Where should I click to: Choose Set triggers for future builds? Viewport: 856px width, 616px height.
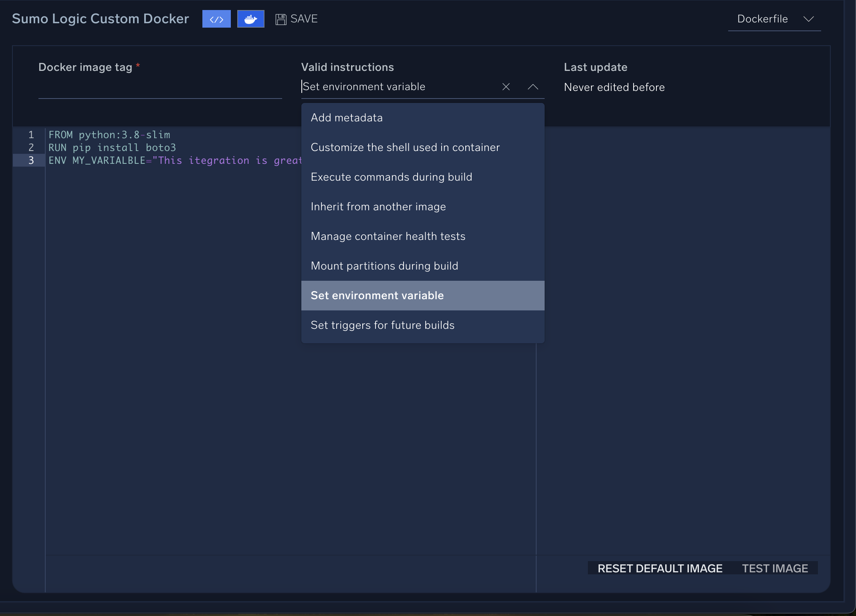(383, 325)
